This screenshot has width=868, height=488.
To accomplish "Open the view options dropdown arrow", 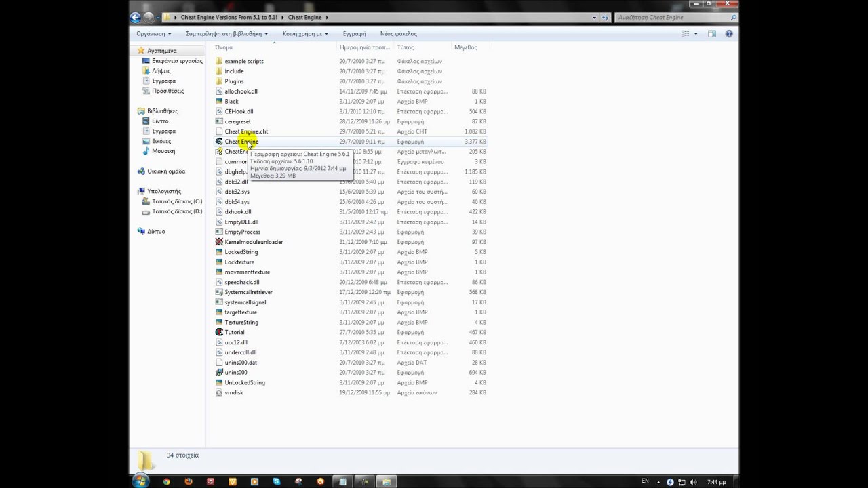I will point(696,33).
